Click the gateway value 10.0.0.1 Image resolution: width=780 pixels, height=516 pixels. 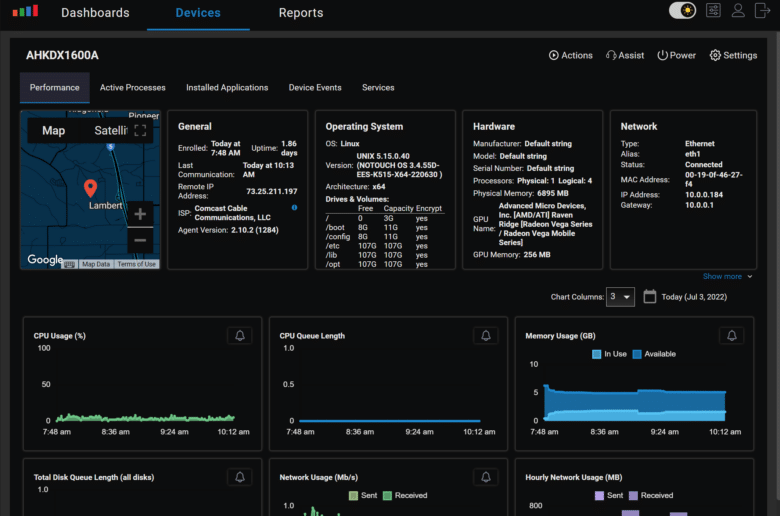(699, 205)
